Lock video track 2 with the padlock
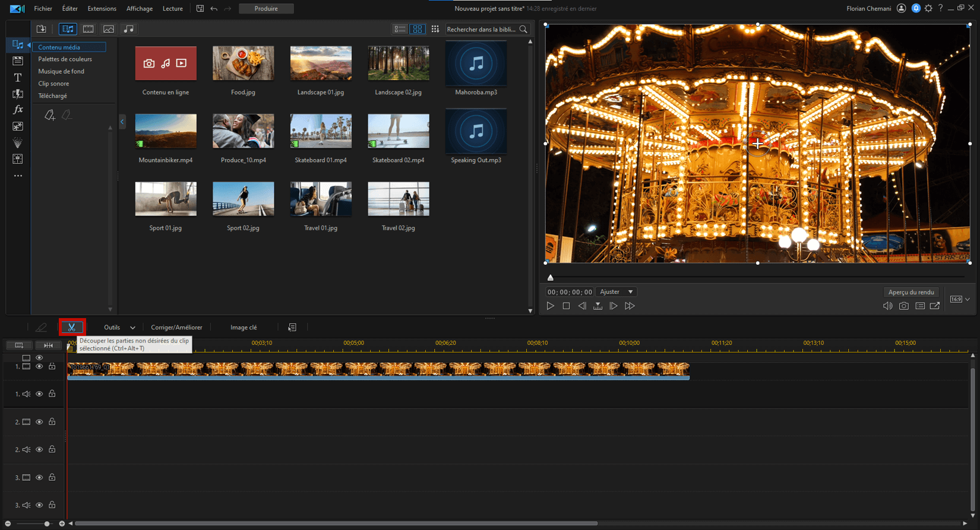Screen dimensions: 980x530 52,422
